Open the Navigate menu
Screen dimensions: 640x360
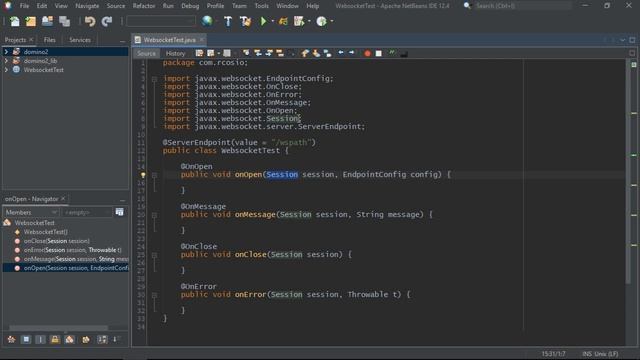(x=87, y=6)
